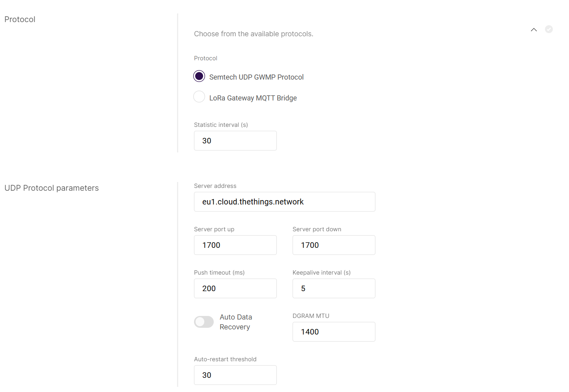Collapse the Protocol section with chevron
The height and width of the screenshot is (392, 569).
[534, 30]
